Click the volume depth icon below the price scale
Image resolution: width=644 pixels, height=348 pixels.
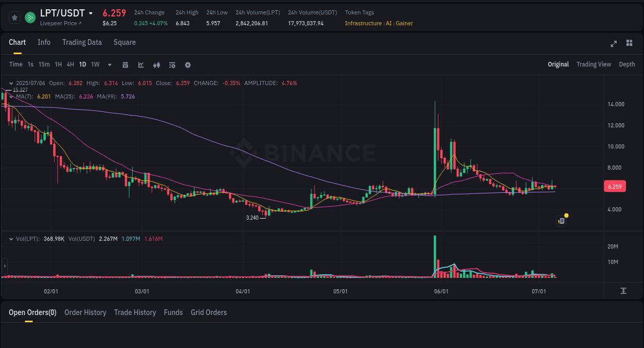click(x=623, y=291)
